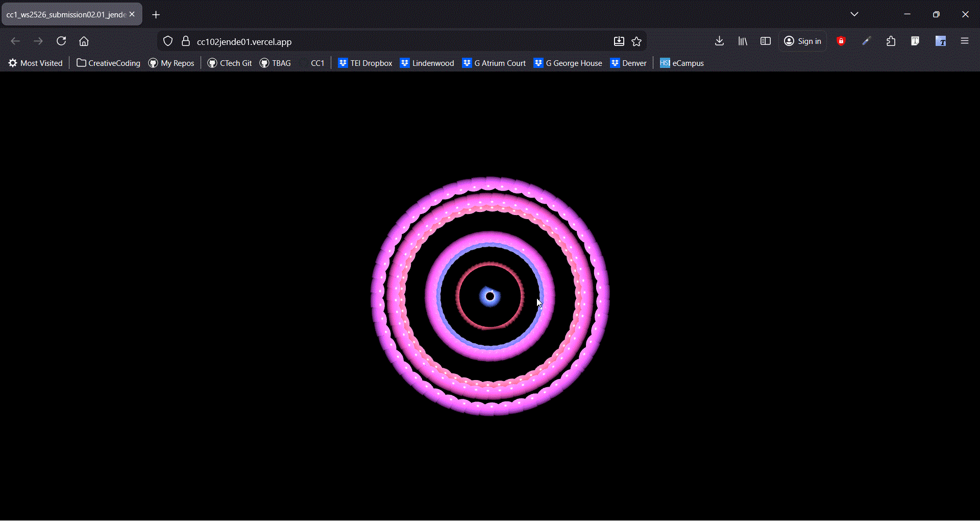Image resolution: width=980 pixels, height=521 pixels.
Task: Open the Firefox application hamburger menu
Action: tap(964, 41)
